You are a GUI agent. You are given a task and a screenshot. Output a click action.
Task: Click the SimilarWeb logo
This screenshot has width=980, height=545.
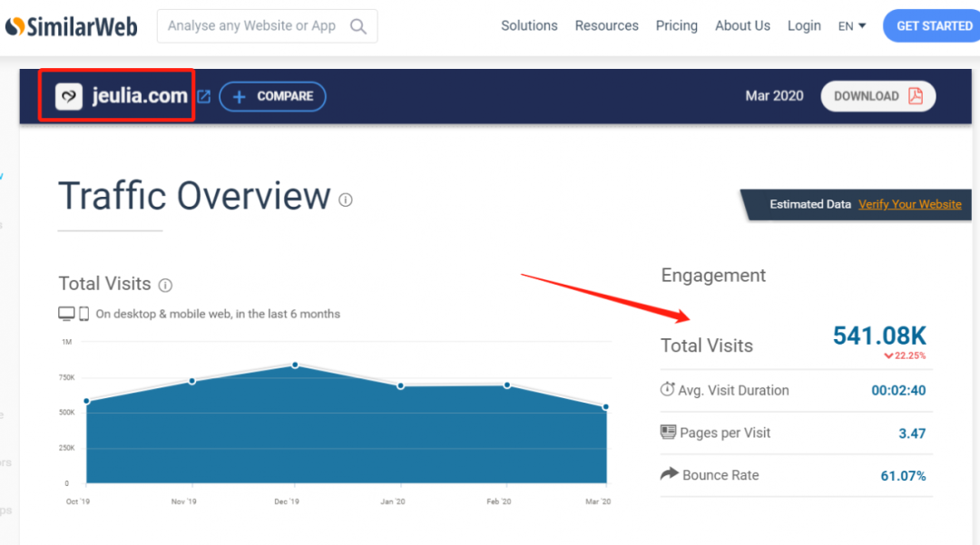click(x=71, y=26)
